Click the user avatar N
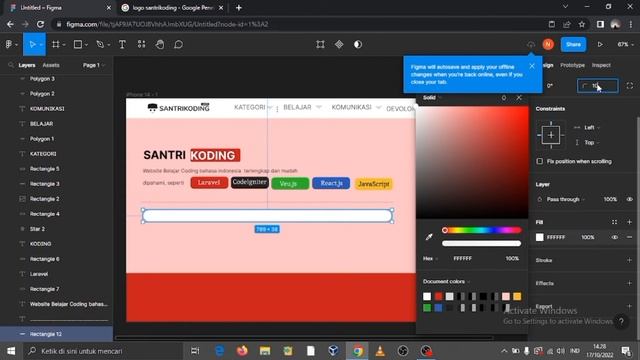Viewport: 640px width, 360px height. (548, 44)
